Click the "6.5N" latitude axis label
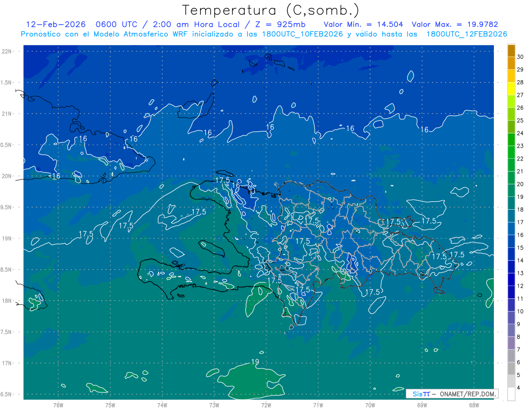Image resolution: width=532 pixels, height=411 pixels. pos(6,395)
